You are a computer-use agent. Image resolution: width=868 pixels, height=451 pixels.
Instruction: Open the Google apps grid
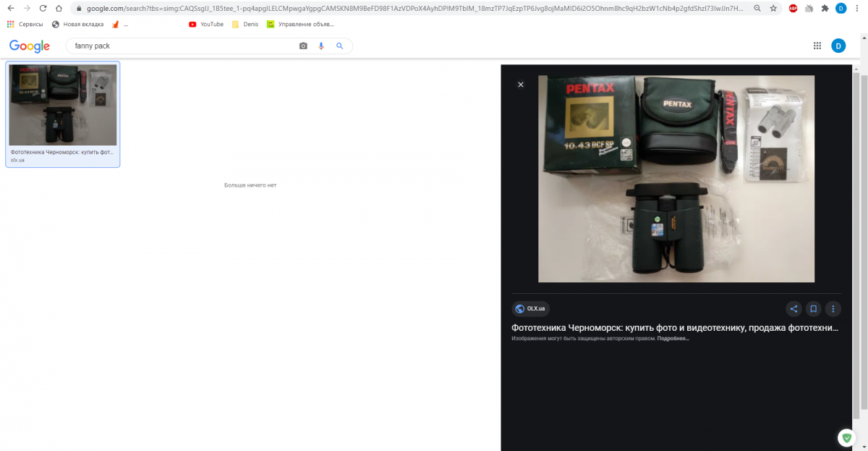[x=817, y=46]
